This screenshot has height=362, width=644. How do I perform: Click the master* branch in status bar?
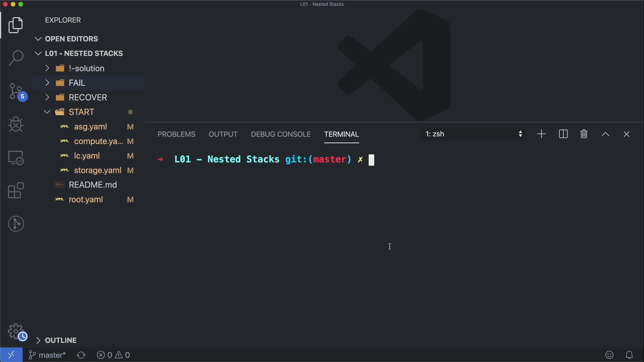[x=47, y=355]
